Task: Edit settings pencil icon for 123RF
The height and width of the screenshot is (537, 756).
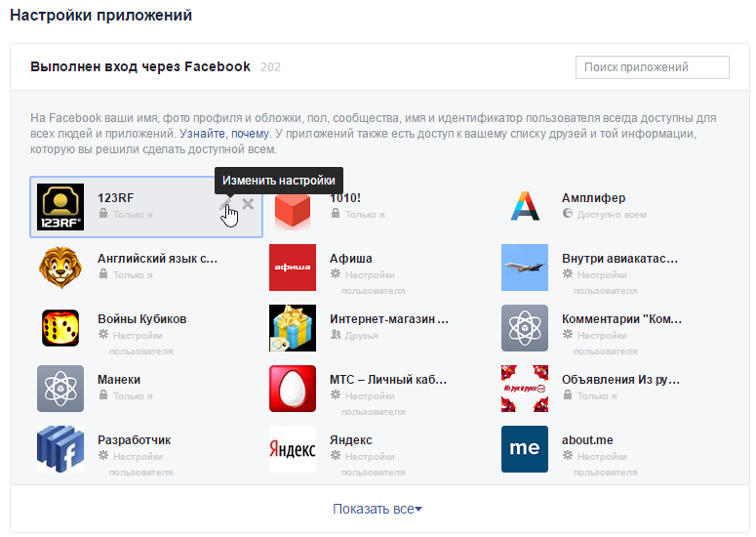Action: (x=226, y=204)
